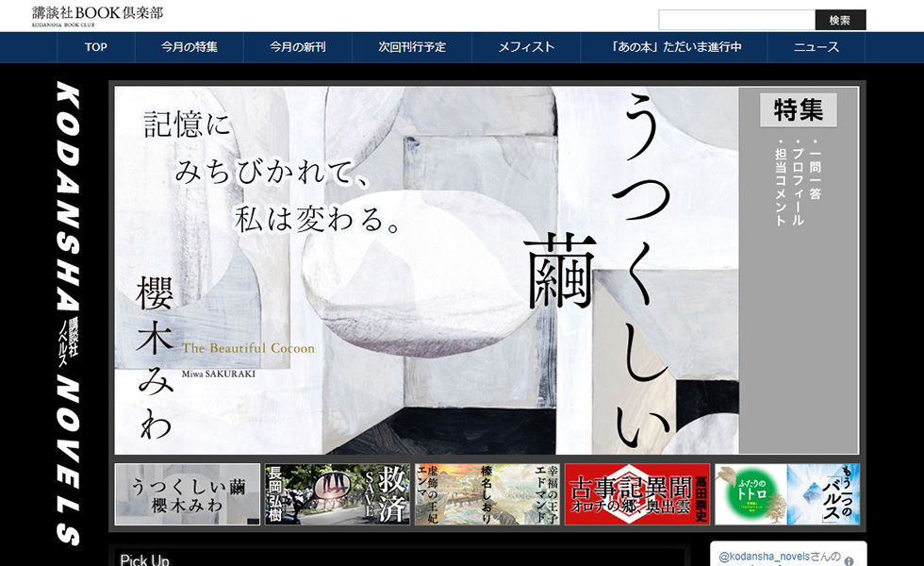Click the Twitter widget info icon

click(x=850, y=561)
